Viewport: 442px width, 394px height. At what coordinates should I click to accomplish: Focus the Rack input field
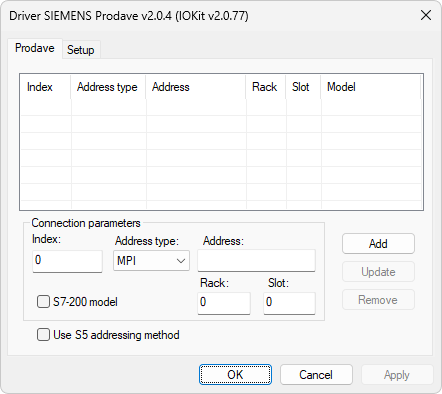coord(224,303)
